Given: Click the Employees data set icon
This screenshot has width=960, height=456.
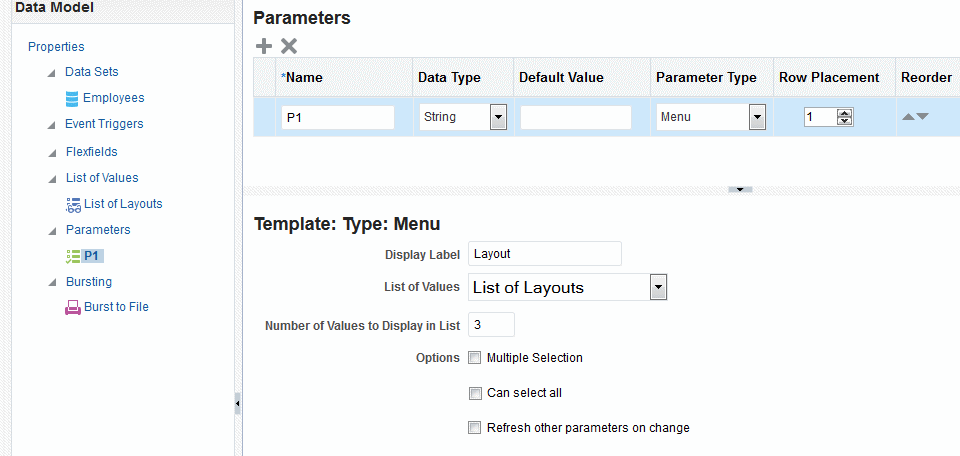Looking at the screenshot, I should 72,98.
